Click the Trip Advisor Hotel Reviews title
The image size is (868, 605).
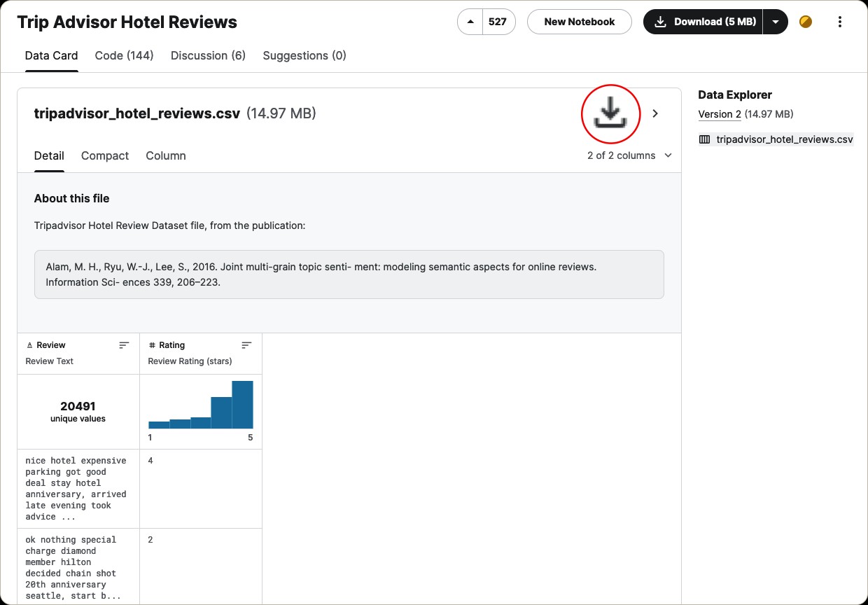(x=127, y=22)
